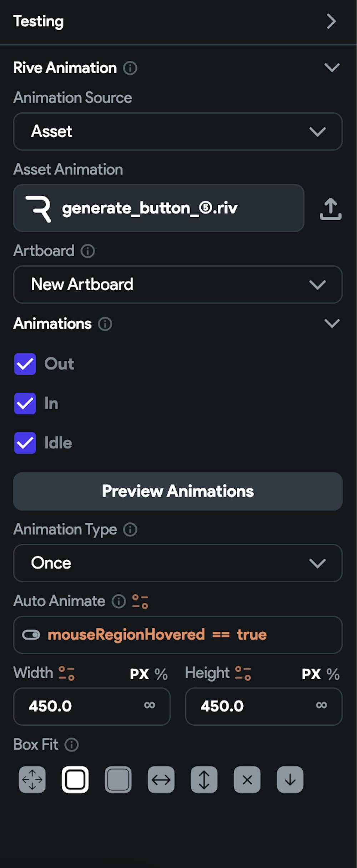Viewport: 357px width, 868px height.
Task: Uncheck the In animation
Action: click(25, 403)
